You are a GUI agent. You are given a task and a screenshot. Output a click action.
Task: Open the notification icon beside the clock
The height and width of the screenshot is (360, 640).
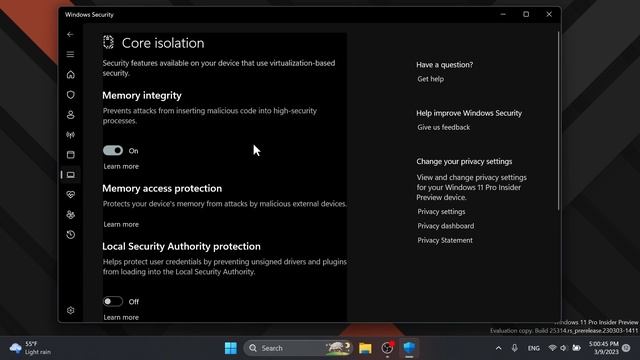pos(626,348)
